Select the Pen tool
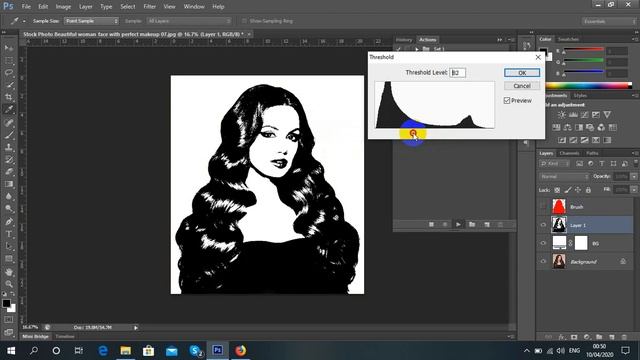The height and width of the screenshot is (360, 640). click(9, 222)
